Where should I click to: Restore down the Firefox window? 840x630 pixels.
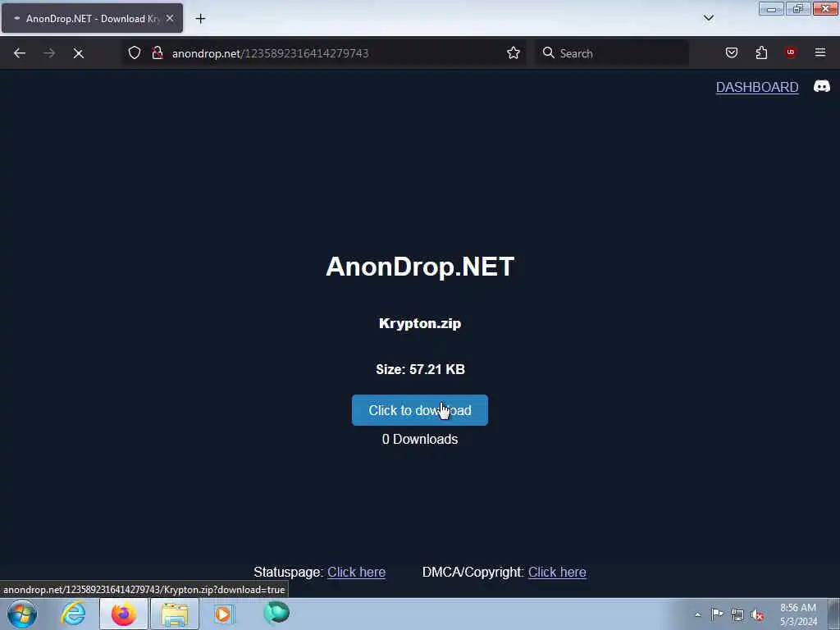coord(798,8)
